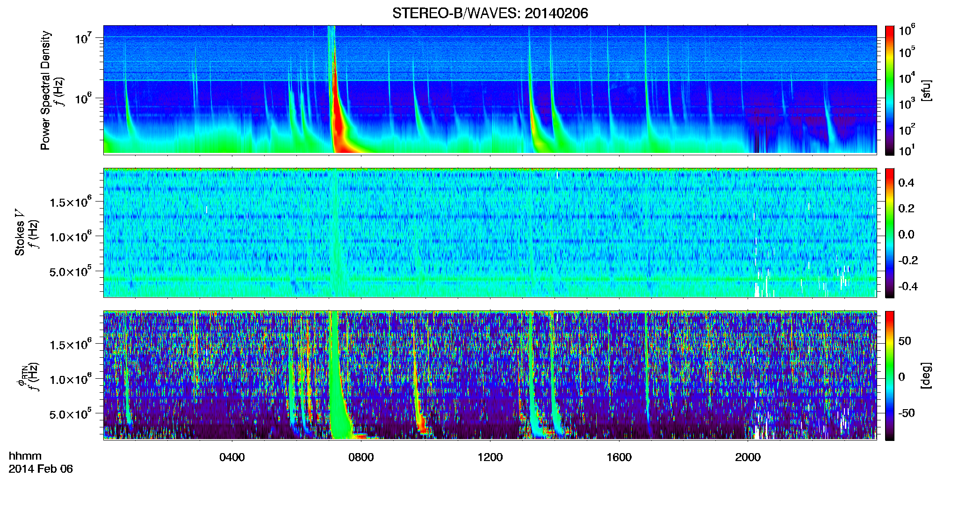
Task: Click the 0800 time tick label
Action: coord(361,457)
